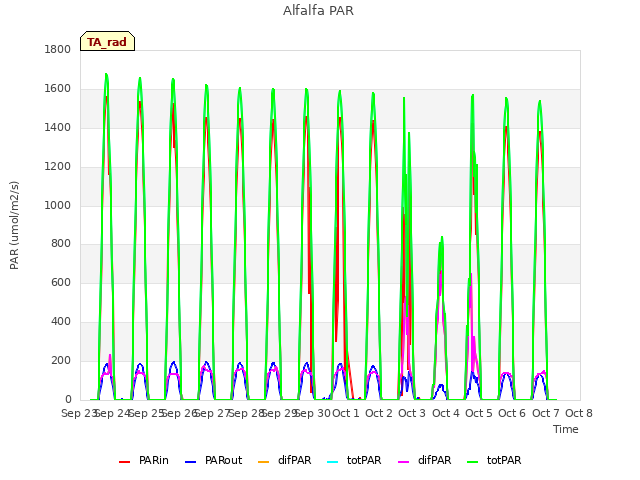
Task: Click the blue PARout legend swatch
Action: pyautogui.click(x=190, y=462)
